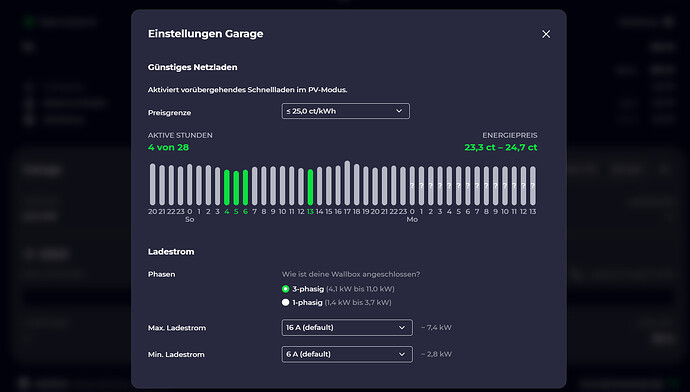690x392 pixels.
Task: Select the 1-phasig radio option
Action: [x=286, y=302]
